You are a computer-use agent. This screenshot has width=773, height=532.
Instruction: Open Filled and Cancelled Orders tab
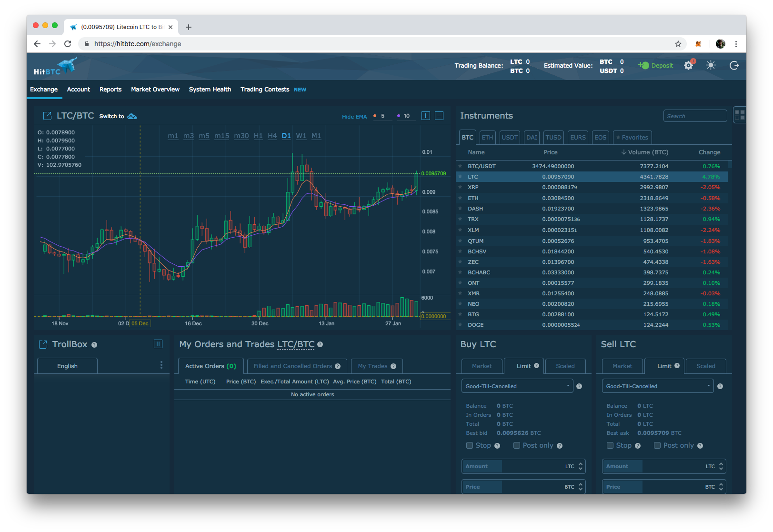click(297, 366)
